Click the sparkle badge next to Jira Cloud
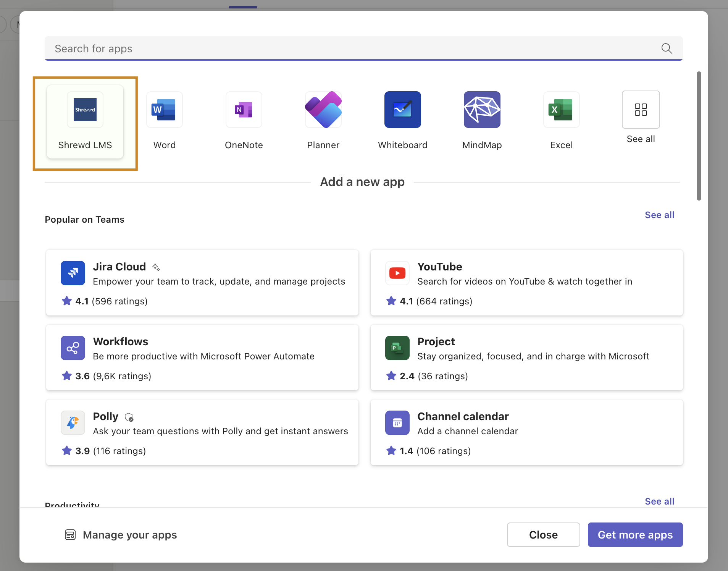Image resolution: width=728 pixels, height=571 pixels. tap(156, 267)
